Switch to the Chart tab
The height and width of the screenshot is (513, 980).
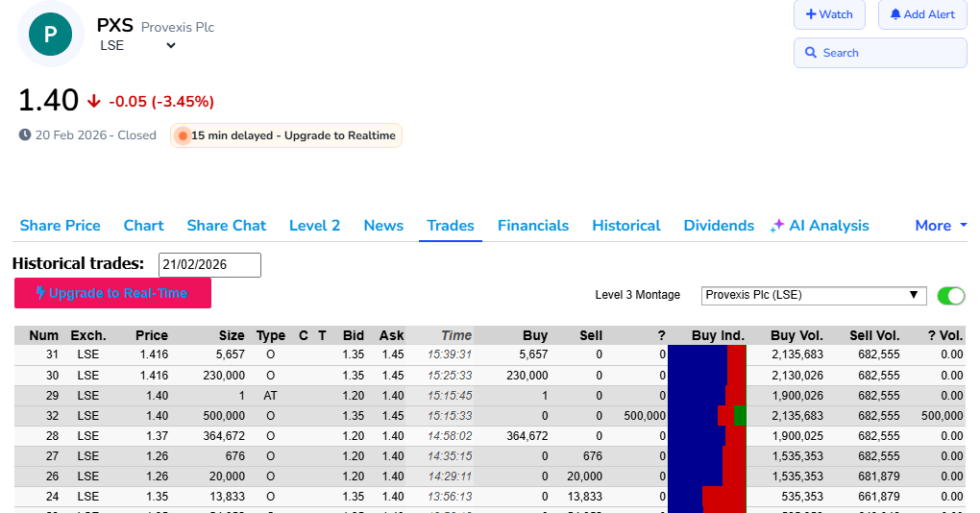[144, 226]
